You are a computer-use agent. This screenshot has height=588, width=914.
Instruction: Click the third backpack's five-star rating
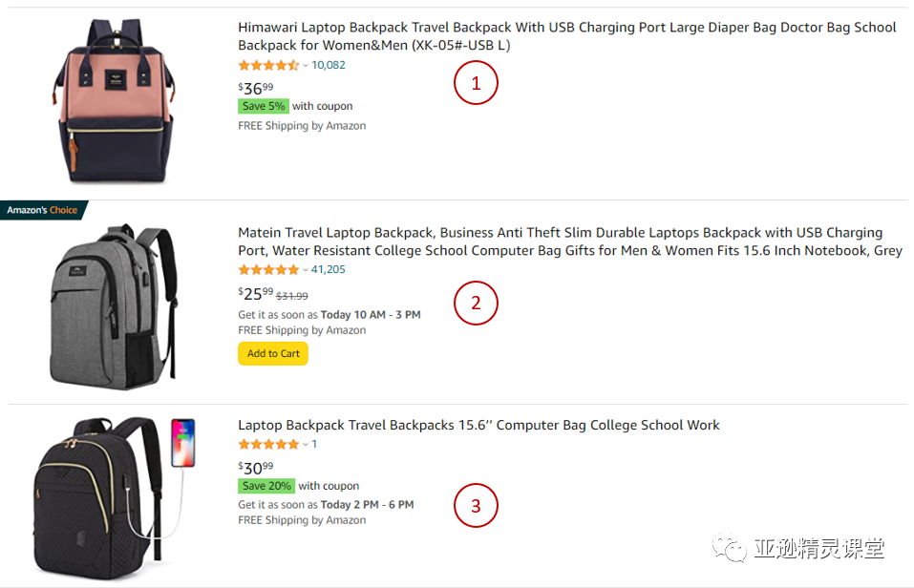[x=268, y=445]
